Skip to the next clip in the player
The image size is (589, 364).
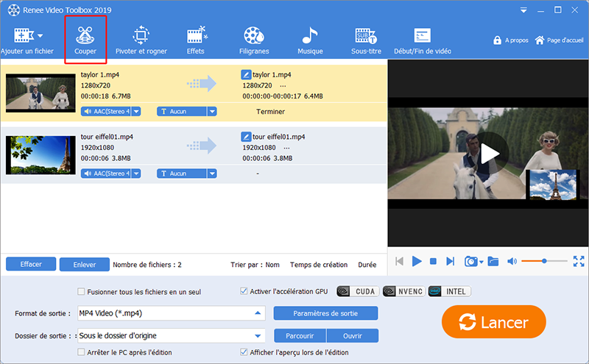[450, 261]
